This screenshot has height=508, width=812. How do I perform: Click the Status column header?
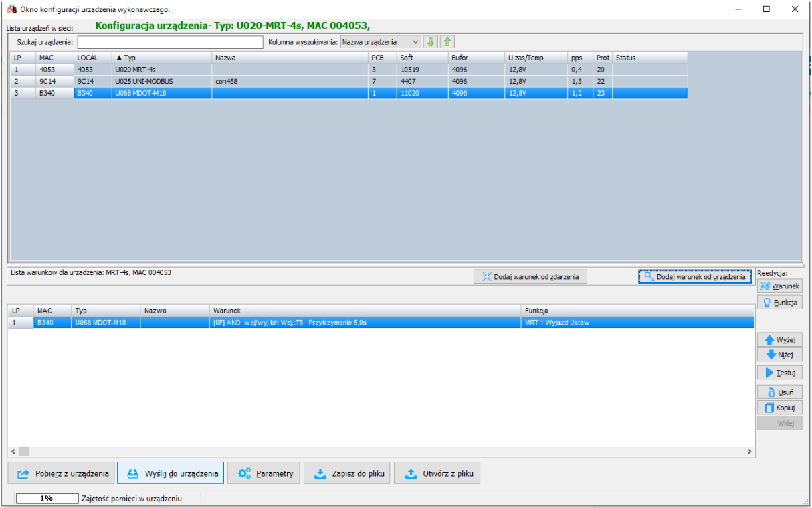tap(649, 58)
